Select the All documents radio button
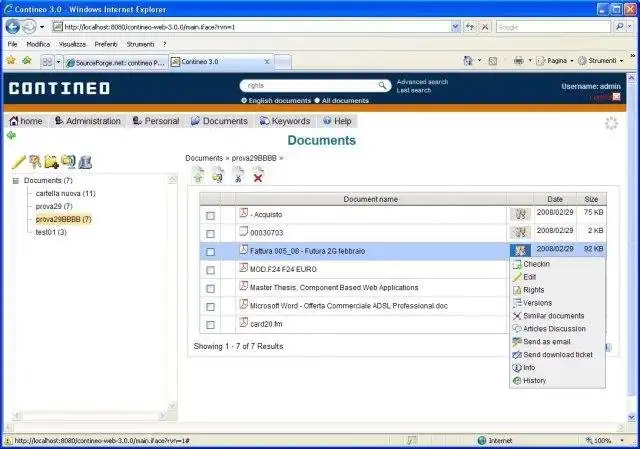 (317, 100)
